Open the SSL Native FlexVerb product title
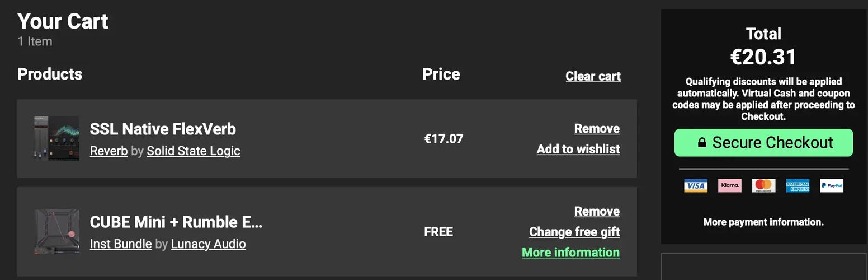868x280 pixels. [163, 129]
